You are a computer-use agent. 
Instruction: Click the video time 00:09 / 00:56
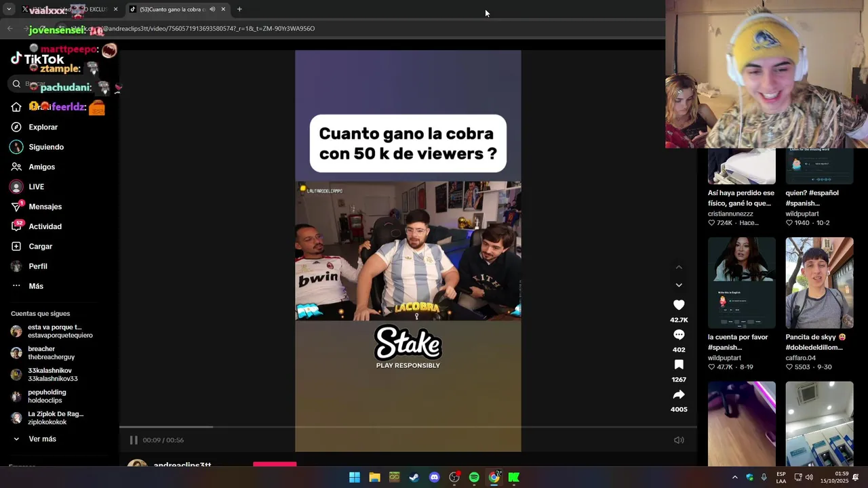tap(163, 440)
